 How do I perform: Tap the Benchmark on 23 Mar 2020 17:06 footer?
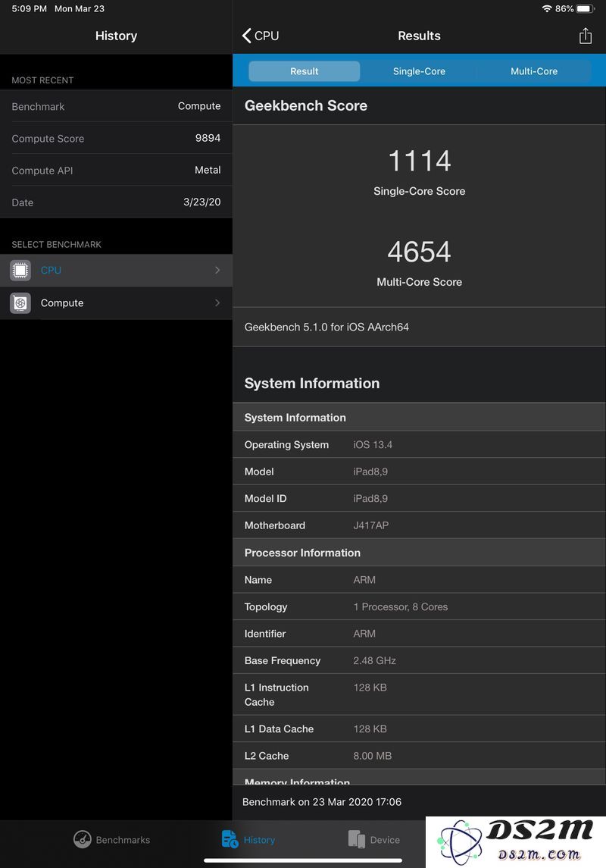[x=322, y=802]
